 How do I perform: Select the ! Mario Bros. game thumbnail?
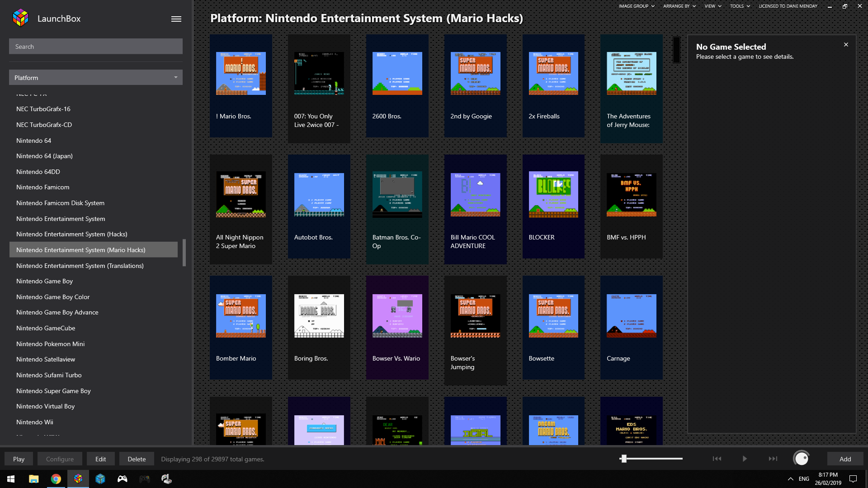(x=241, y=73)
